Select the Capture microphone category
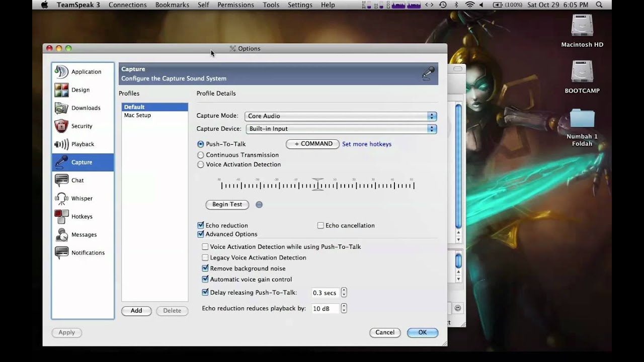The height and width of the screenshot is (362, 644). (x=83, y=162)
